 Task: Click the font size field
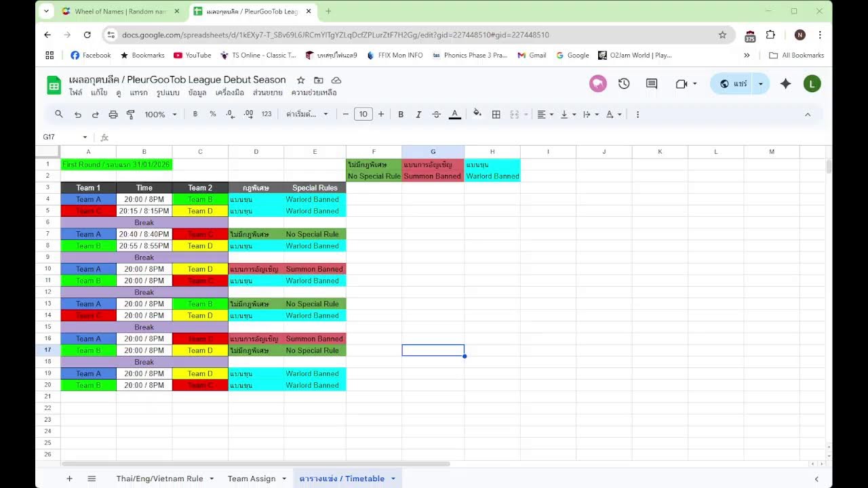pos(363,115)
